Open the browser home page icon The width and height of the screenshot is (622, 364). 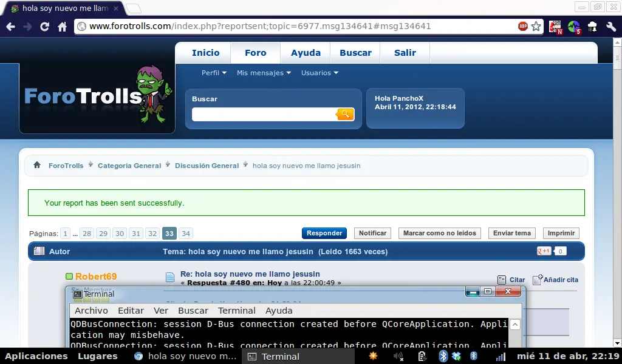(x=63, y=27)
